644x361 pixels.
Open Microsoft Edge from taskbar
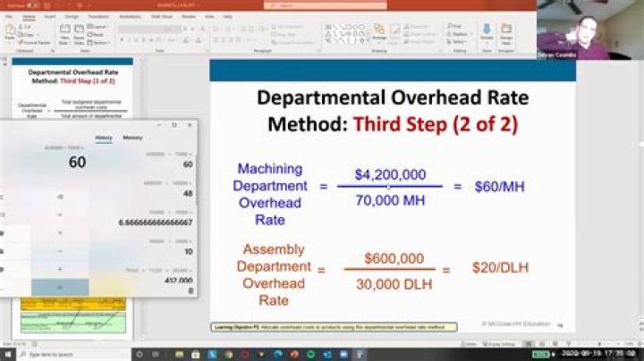pyautogui.click(x=277, y=355)
